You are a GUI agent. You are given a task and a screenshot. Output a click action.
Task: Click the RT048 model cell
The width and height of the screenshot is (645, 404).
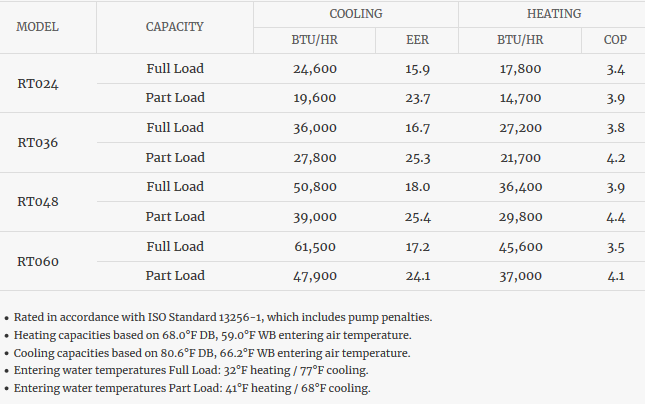coord(38,202)
